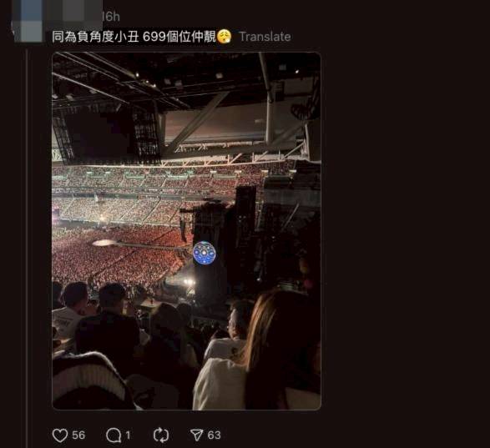Select the post text mentioning 699
The width and height of the screenshot is (490, 448).
(x=134, y=37)
